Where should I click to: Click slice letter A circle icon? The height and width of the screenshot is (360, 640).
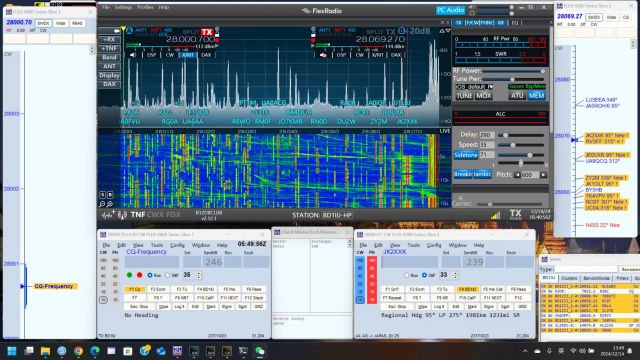coord(129,31)
